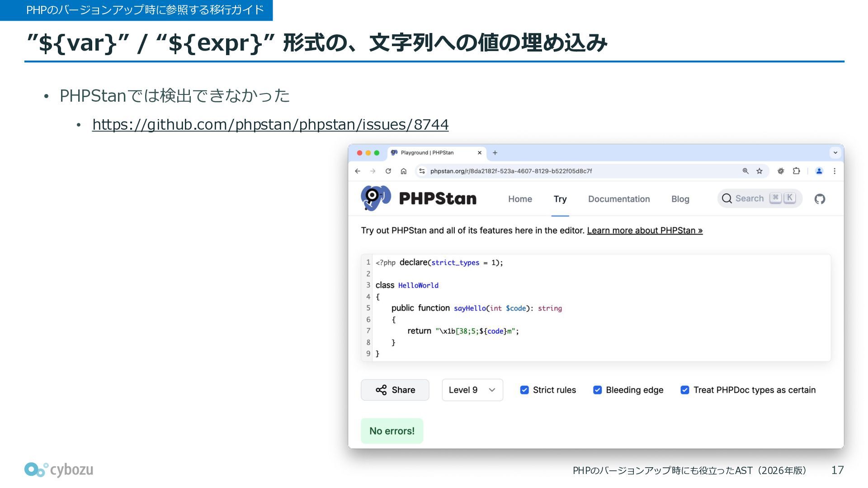The width and height of the screenshot is (868, 488).
Task: Expand the tab search chevron
Action: pyautogui.click(x=835, y=153)
